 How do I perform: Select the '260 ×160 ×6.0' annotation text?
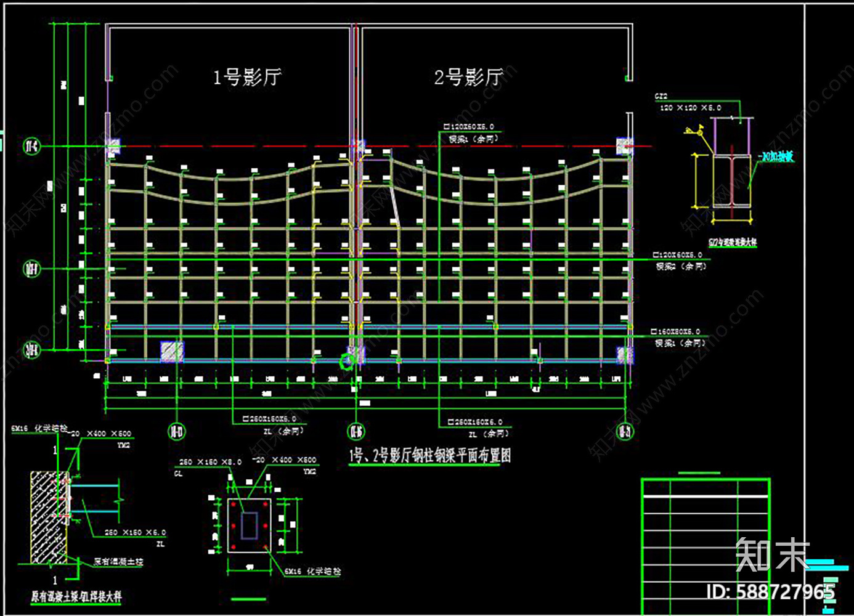coord(135,532)
